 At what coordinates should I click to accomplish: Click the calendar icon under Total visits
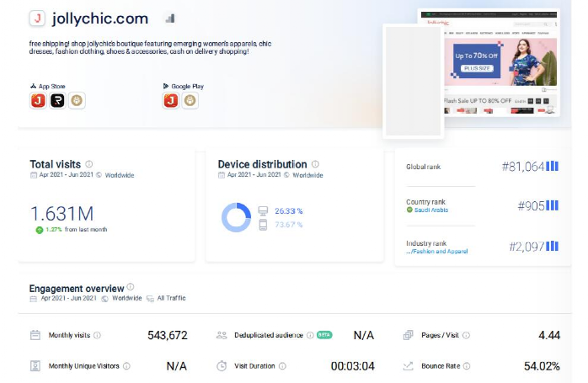pyautogui.click(x=34, y=175)
